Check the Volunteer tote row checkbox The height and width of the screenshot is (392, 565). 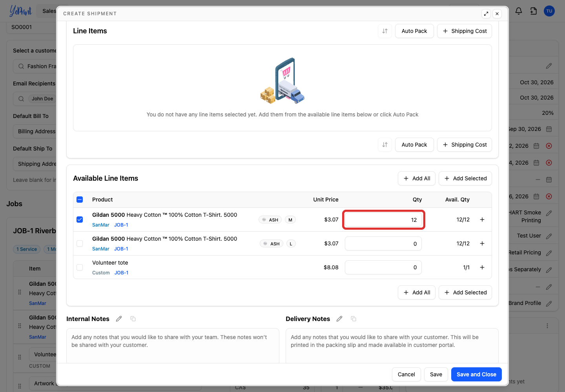pyautogui.click(x=80, y=267)
